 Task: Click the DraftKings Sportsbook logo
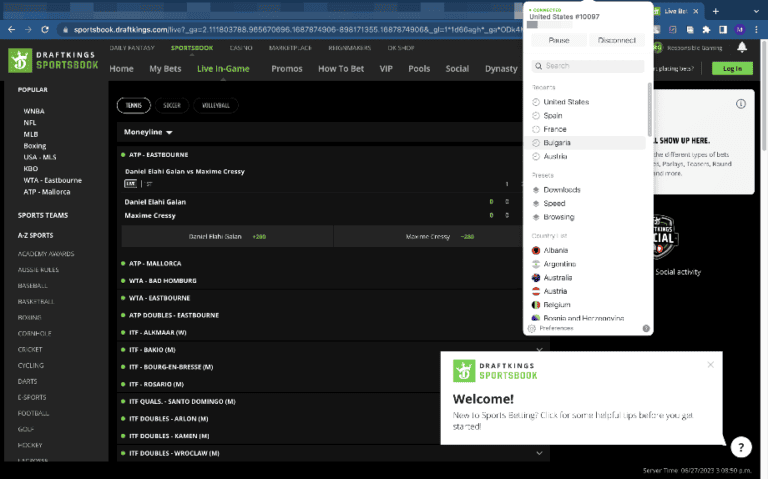[52, 59]
